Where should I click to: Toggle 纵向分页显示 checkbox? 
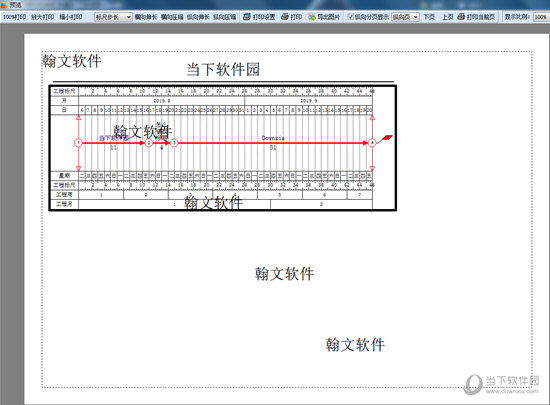[x=350, y=17]
